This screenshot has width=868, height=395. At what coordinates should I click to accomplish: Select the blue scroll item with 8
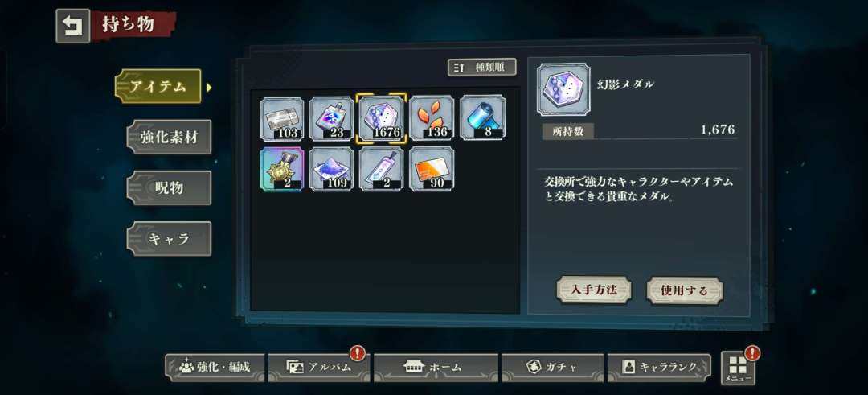point(483,118)
